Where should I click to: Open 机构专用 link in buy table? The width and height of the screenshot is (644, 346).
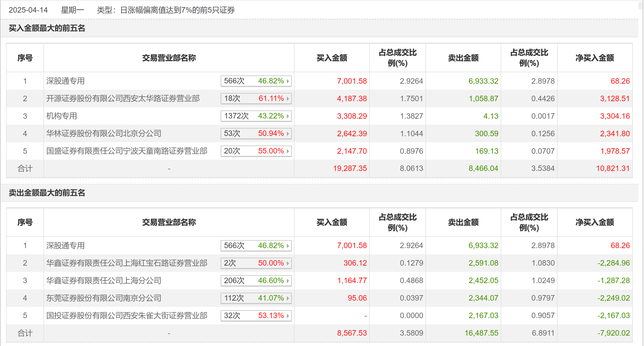click(62, 116)
